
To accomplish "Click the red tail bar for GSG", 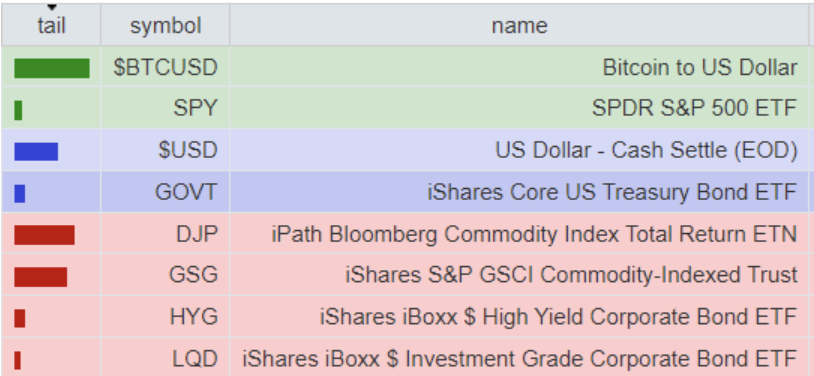I will point(40,277).
